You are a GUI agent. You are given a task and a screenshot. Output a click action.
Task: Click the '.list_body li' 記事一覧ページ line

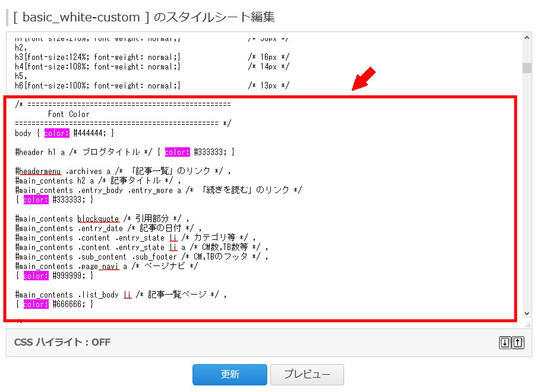click(x=121, y=295)
